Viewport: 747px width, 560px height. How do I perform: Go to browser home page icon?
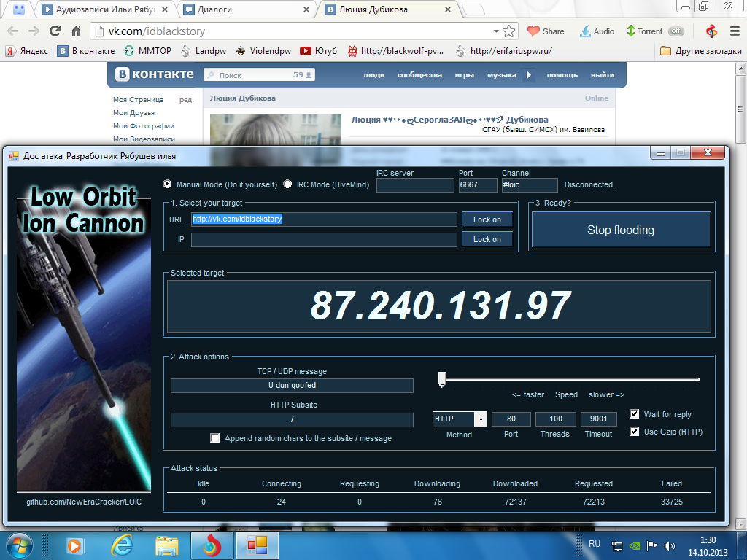coord(76,31)
